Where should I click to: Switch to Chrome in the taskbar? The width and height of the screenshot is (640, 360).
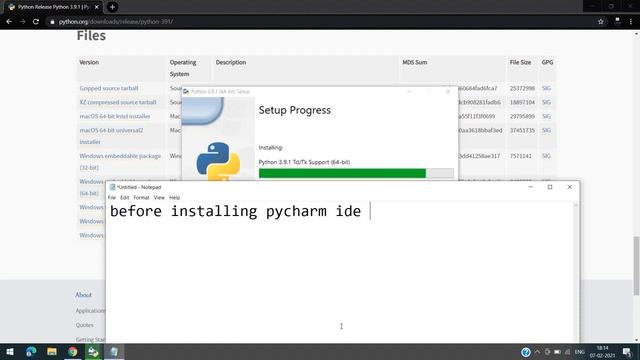pos(73,352)
